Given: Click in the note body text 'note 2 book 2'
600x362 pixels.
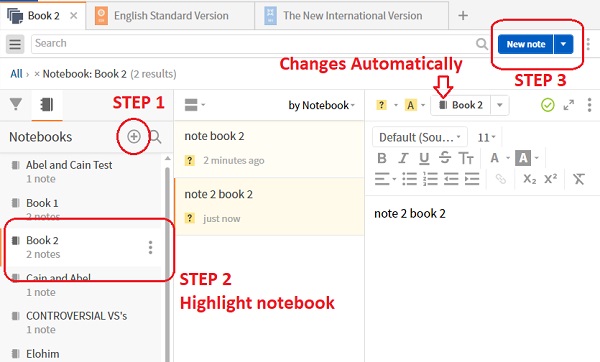Looking at the screenshot, I should tap(410, 214).
